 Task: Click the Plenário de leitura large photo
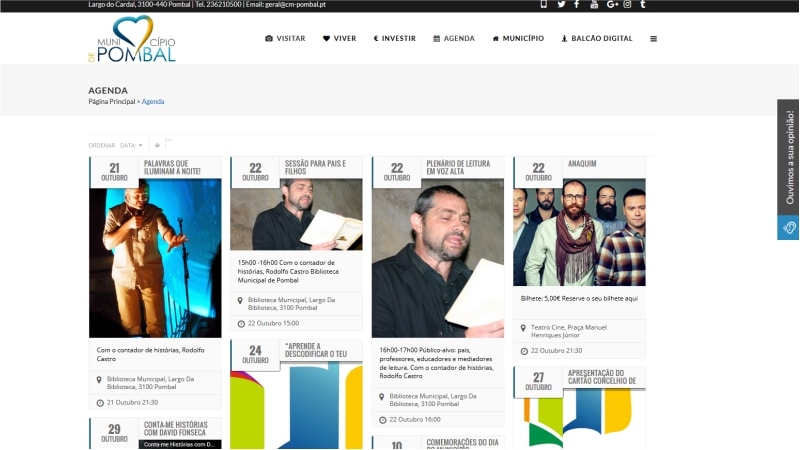pyautogui.click(x=438, y=258)
